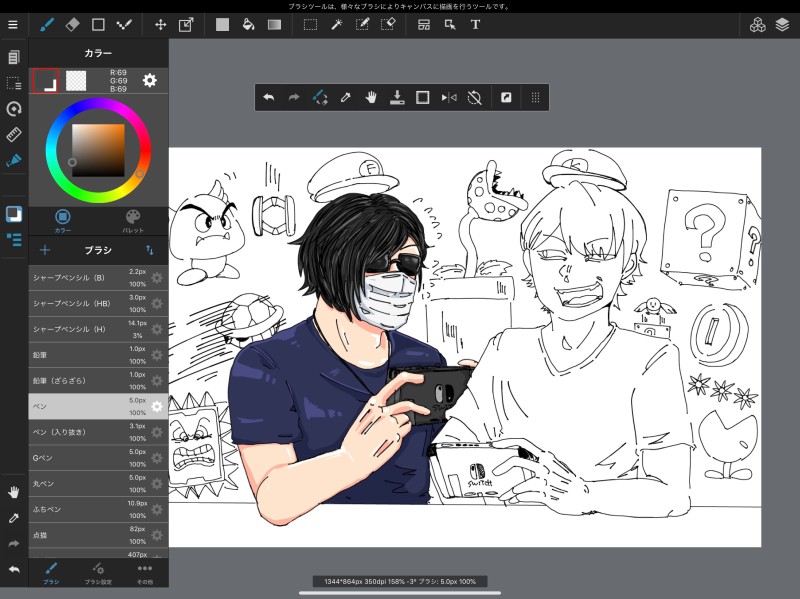Flip the canvas horizontally

pyautogui.click(x=449, y=97)
